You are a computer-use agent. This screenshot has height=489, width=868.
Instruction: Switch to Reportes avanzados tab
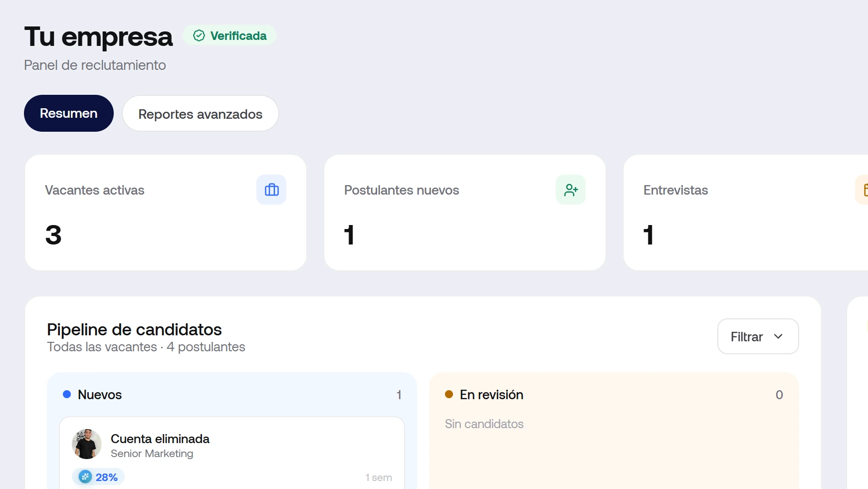(201, 114)
